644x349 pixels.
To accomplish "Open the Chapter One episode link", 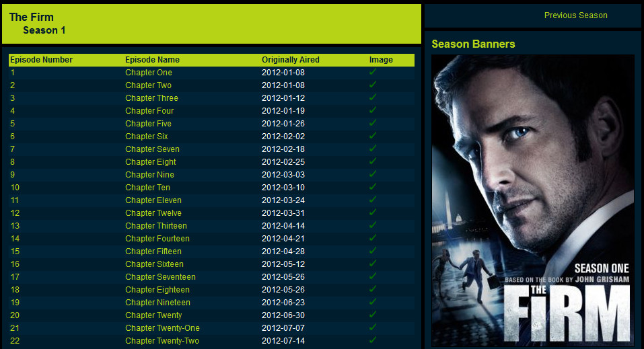I will tap(149, 72).
